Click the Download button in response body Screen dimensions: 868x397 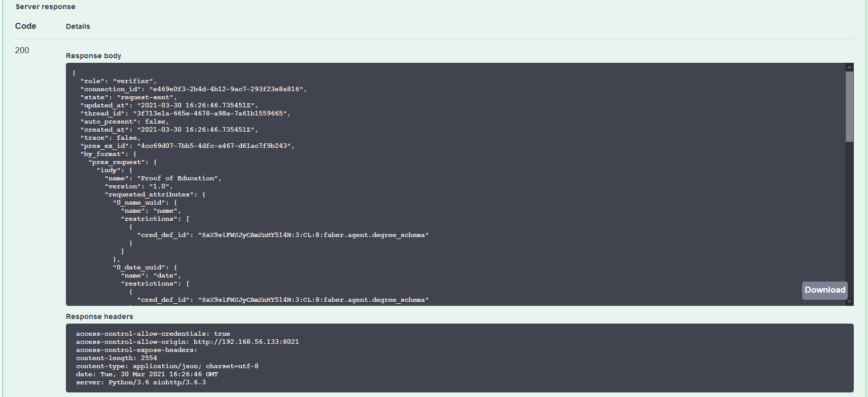[824, 290]
